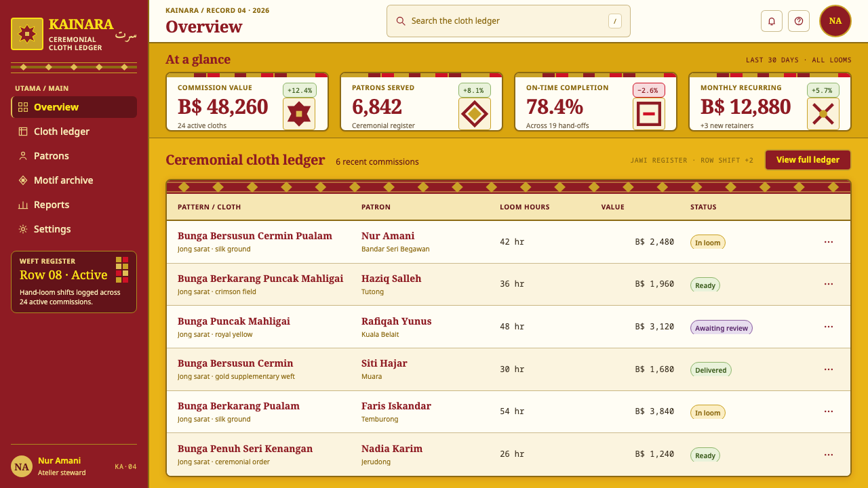
Task: Open Settings from the sidebar
Action: coord(74,229)
